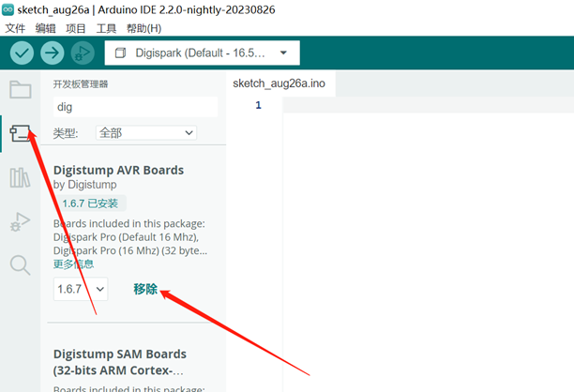Click the Upload arrow button

point(53,53)
